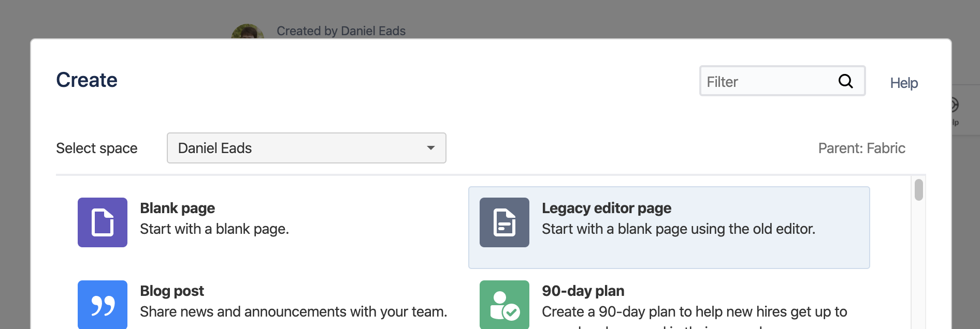
Task: Click the Created by Daniel Eads text
Action: [x=341, y=31]
